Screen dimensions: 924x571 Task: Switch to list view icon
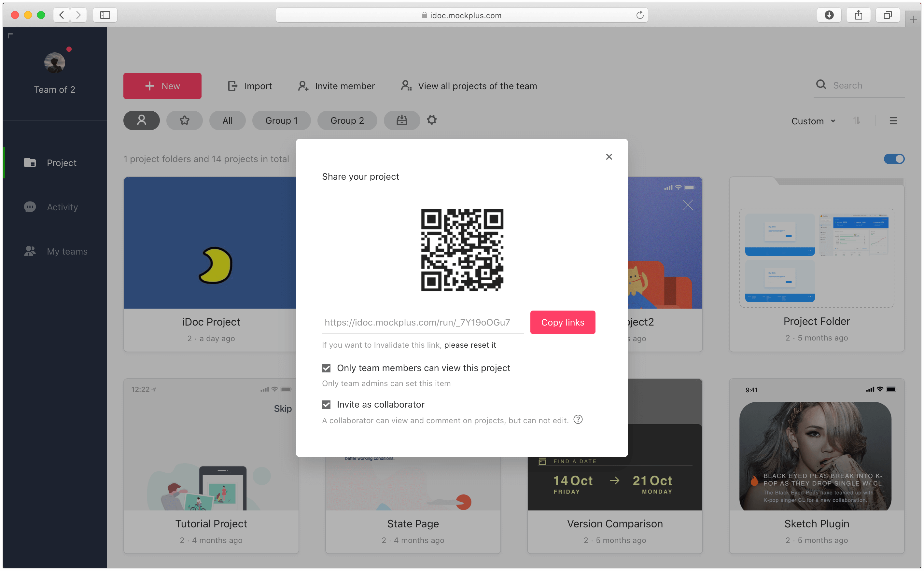(893, 121)
